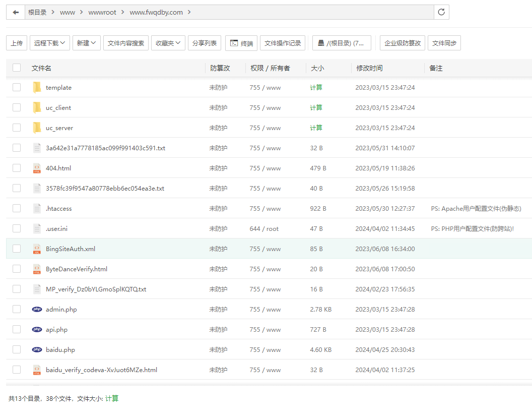This screenshot has width=532, height=420.
Task: Click the Apache用户配置文件 remark for .htaccess
Action: [476, 208]
